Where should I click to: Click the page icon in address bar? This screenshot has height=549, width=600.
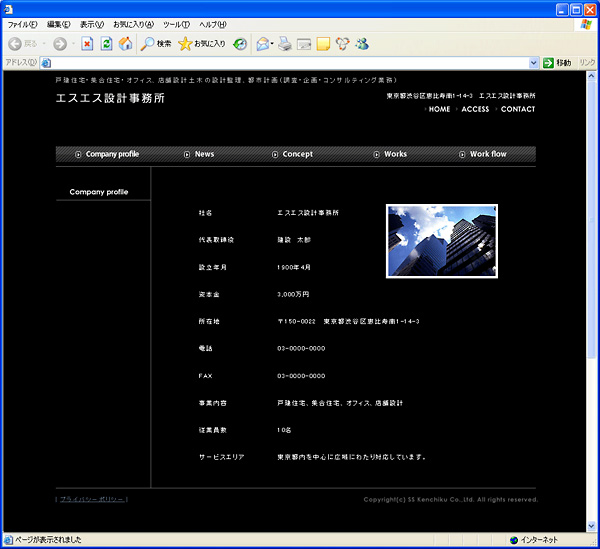pos(46,63)
